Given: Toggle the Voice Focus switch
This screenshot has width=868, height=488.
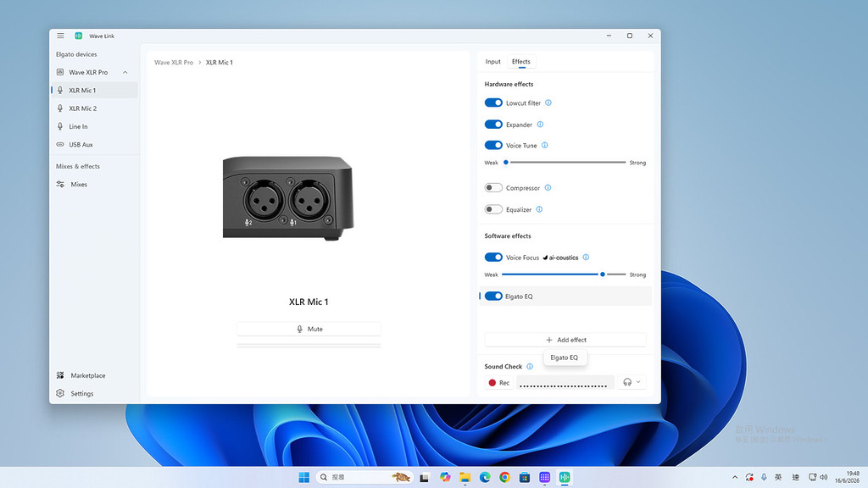Looking at the screenshot, I should (x=493, y=258).
